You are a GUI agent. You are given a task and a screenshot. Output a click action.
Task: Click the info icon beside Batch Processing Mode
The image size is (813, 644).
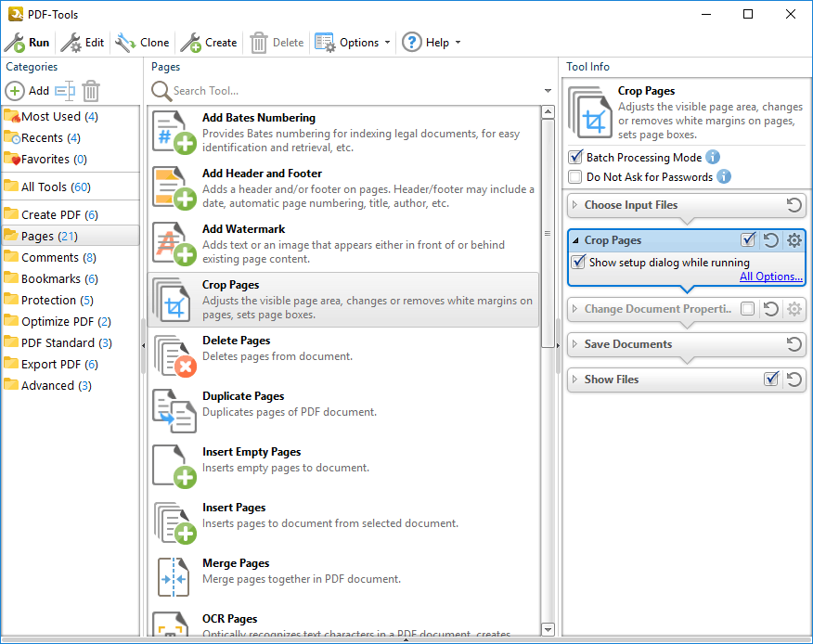(713, 157)
